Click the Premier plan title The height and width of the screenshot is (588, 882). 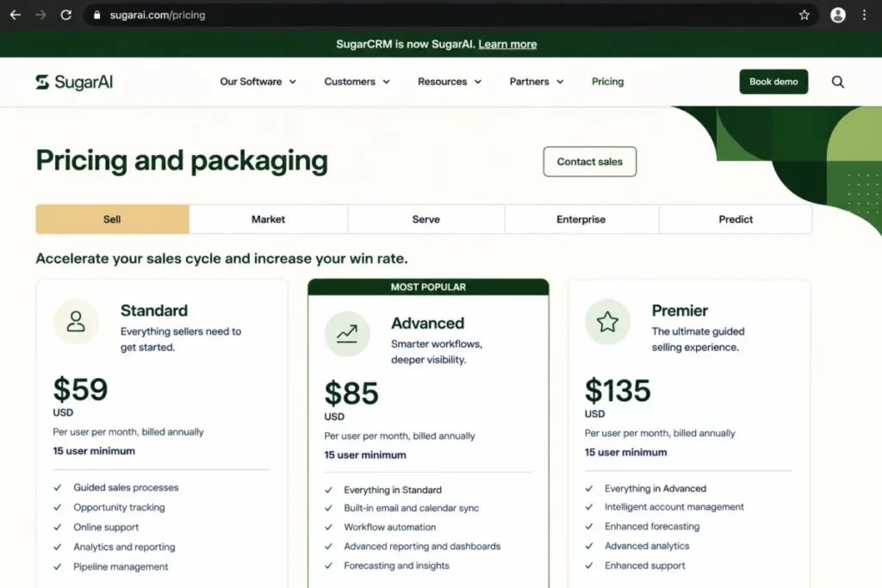(x=680, y=310)
